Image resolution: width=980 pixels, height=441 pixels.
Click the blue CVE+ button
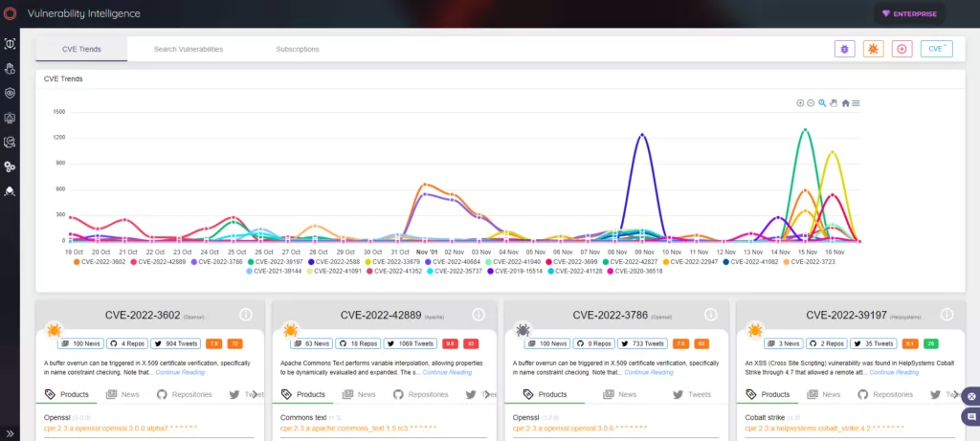[936, 49]
